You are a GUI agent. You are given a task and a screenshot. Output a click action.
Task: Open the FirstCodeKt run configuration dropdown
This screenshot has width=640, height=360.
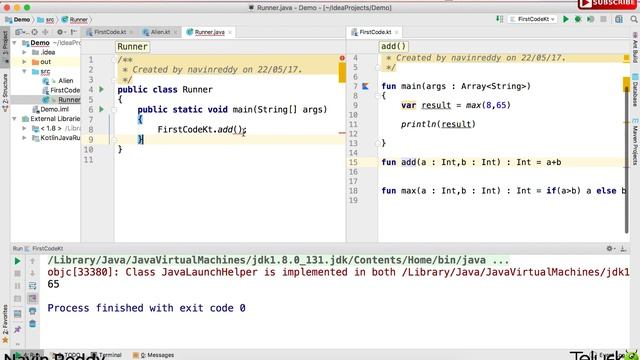click(533, 19)
